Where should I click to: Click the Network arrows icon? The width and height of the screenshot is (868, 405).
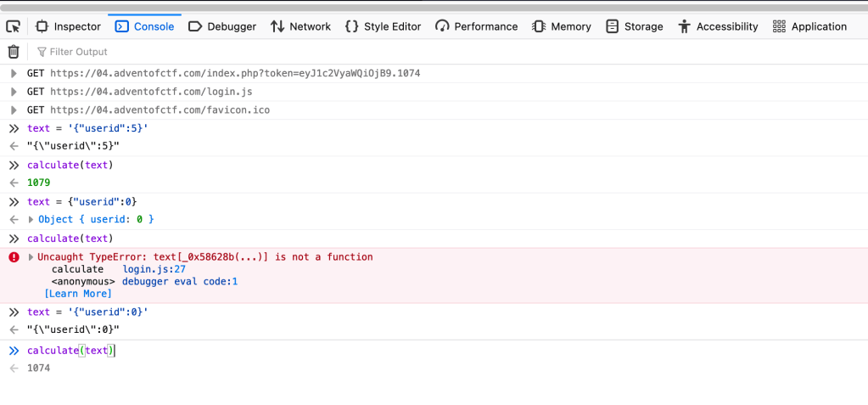(x=277, y=26)
